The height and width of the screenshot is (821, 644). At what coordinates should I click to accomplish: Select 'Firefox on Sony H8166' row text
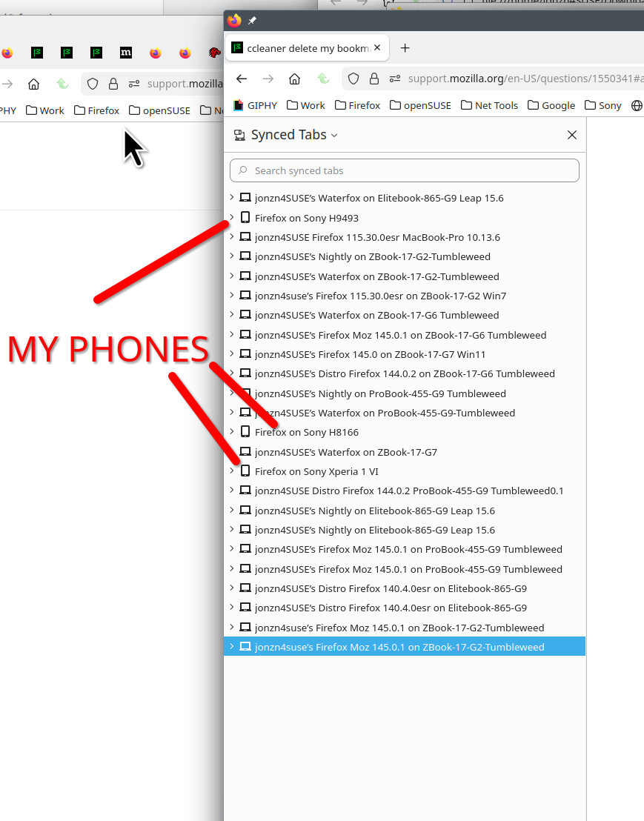click(x=306, y=432)
